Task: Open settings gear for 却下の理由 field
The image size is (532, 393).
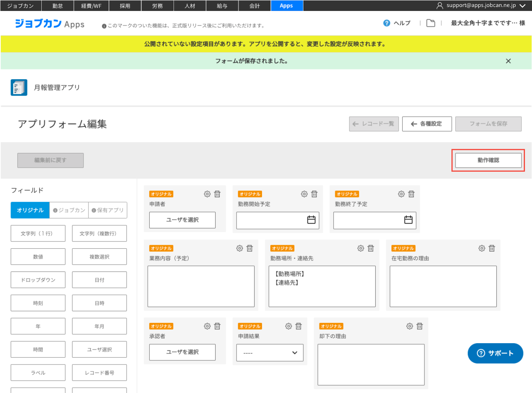Action: [410, 326]
